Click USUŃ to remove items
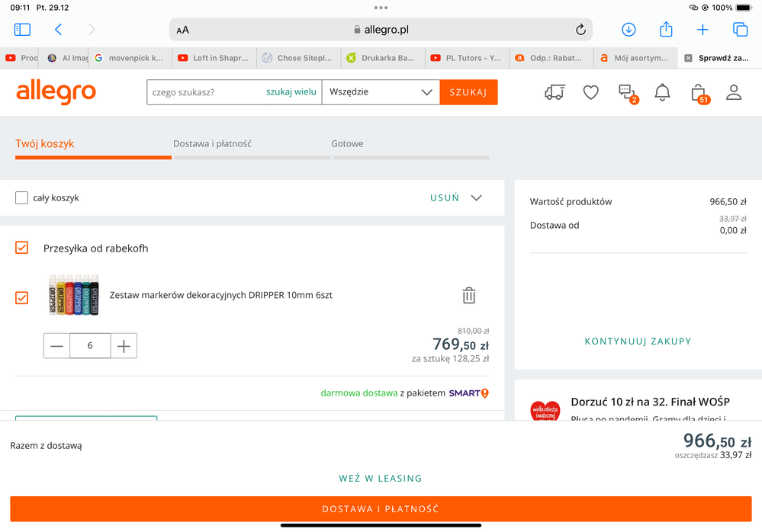The image size is (762, 532). coord(444,197)
